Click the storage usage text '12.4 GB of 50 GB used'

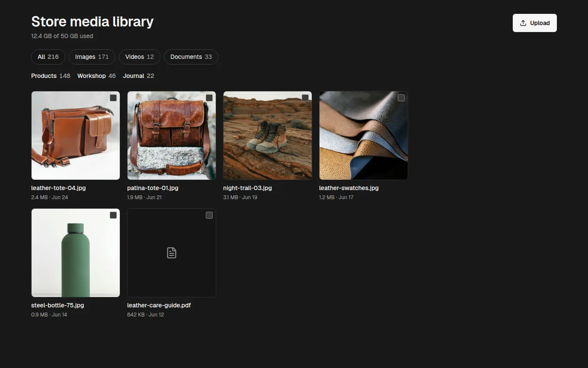[62, 36]
